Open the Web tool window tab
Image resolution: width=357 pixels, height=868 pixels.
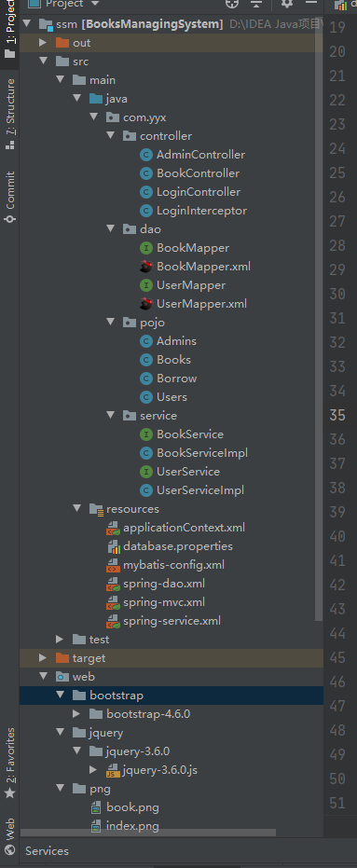point(9,836)
